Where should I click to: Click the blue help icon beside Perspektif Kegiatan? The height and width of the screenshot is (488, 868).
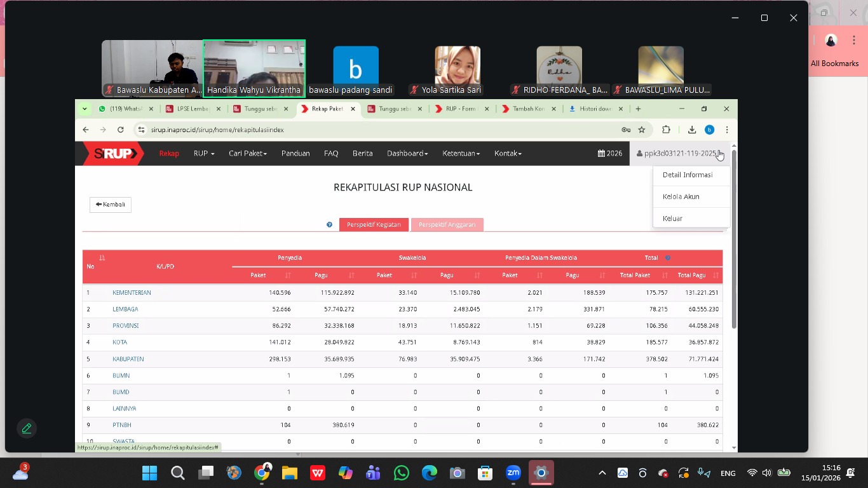click(329, 225)
